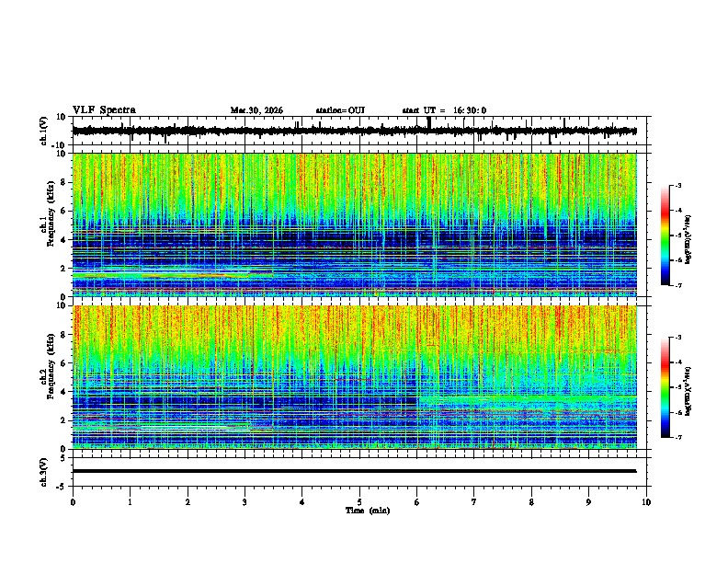Click the ch.1 colorbar log(PSD) label
Screen dimensions: 728x563
point(688,239)
